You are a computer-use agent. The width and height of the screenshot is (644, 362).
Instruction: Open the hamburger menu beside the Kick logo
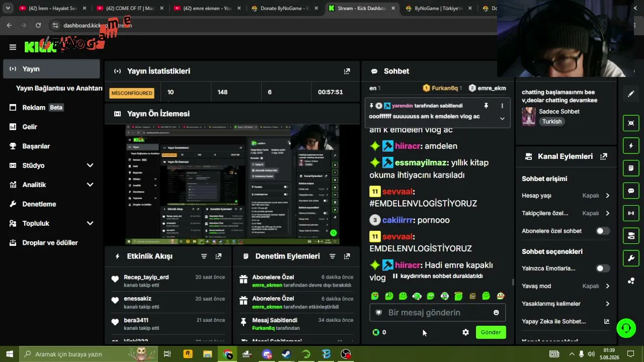[13, 47]
